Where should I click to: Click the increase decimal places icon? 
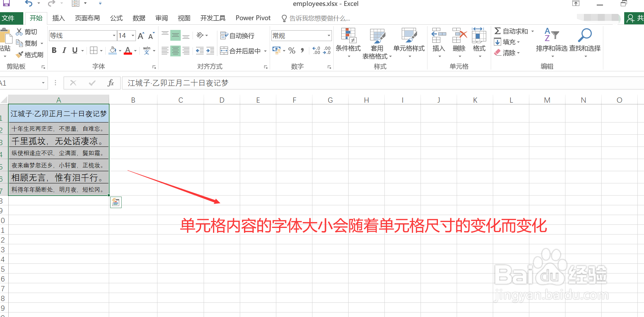pyautogui.click(x=316, y=50)
